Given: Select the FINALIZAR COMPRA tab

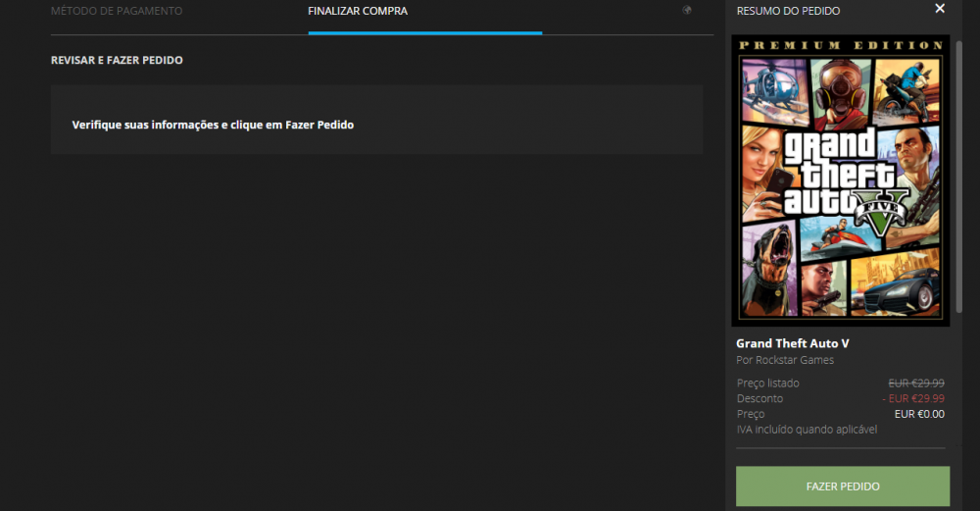Looking at the screenshot, I should pos(358,11).
